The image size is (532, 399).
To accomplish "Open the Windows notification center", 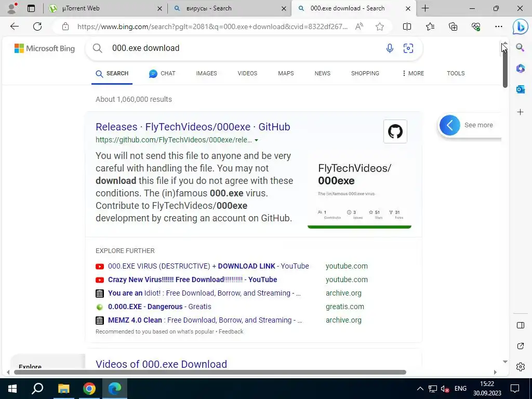I will (x=515, y=389).
